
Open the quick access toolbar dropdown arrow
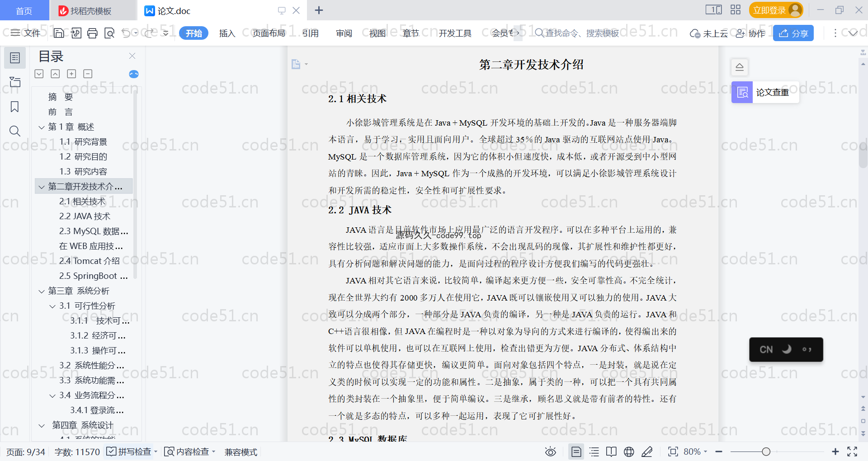pos(165,33)
